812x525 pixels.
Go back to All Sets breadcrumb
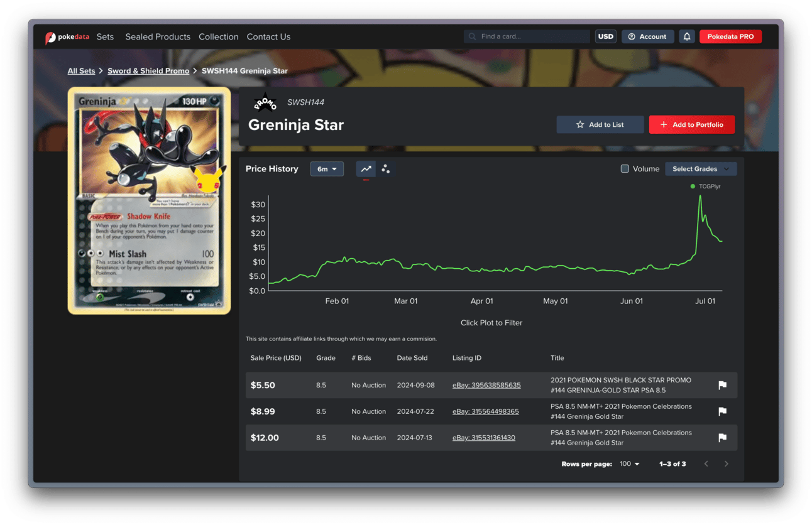(x=81, y=71)
